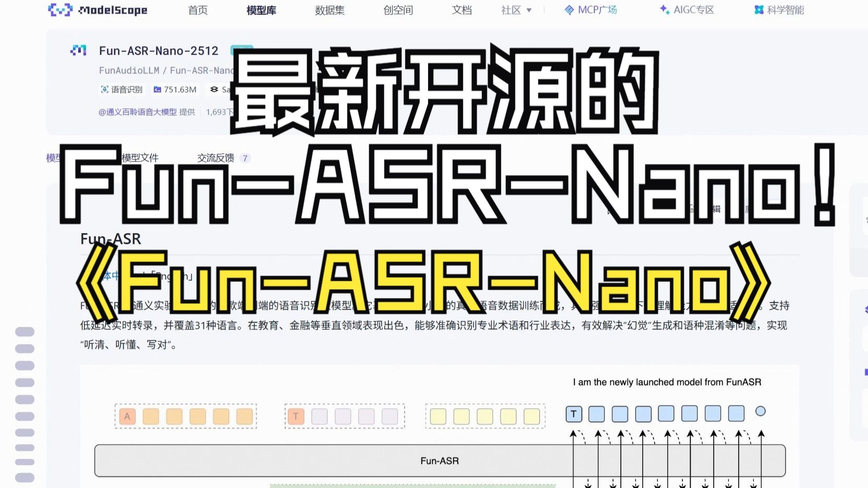The width and height of the screenshot is (868, 488).
Task: Click the 语音识别 tag icon
Action: click(x=105, y=90)
